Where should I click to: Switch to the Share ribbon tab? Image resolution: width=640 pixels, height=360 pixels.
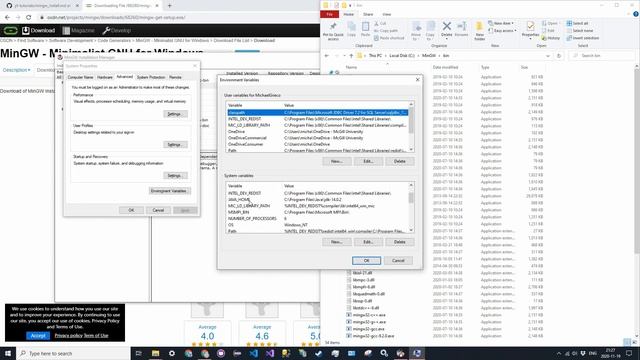368,14
